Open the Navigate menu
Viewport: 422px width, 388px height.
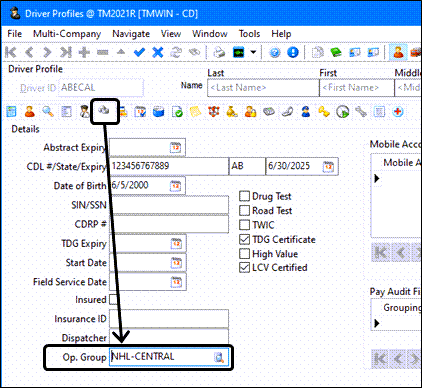[131, 34]
